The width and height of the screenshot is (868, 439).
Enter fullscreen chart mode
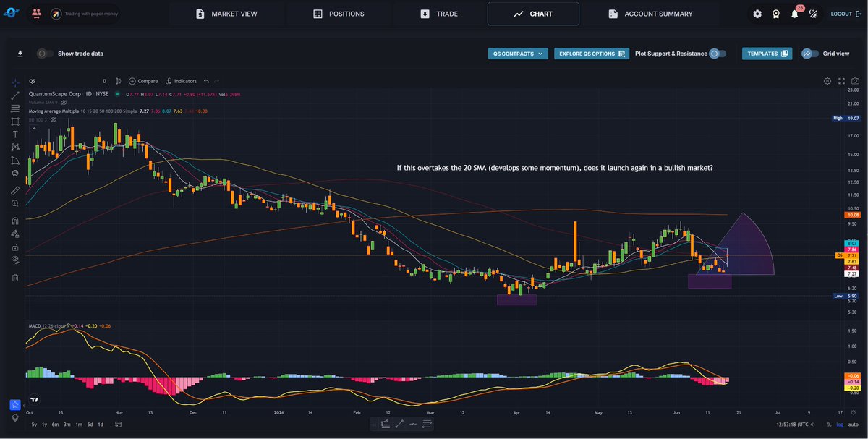(841, 81)
